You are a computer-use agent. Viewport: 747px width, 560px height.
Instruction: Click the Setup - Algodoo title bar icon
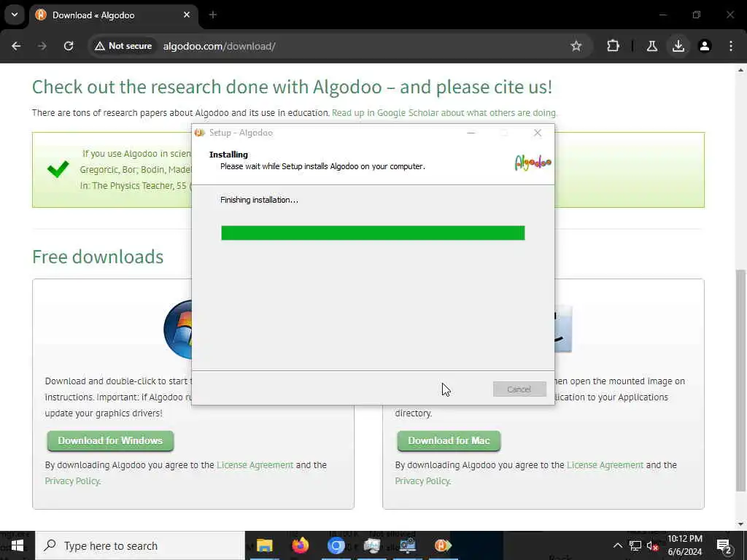200,133
